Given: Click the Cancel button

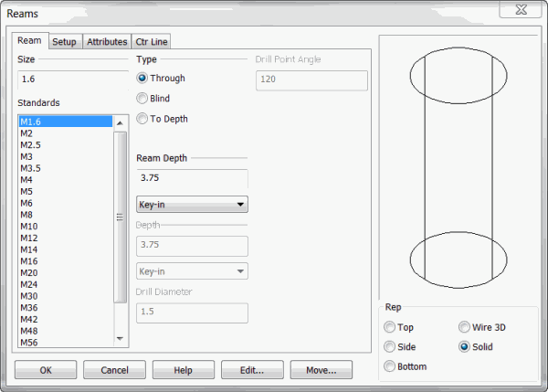Looking at the screenshot, I should click(115, 370).
